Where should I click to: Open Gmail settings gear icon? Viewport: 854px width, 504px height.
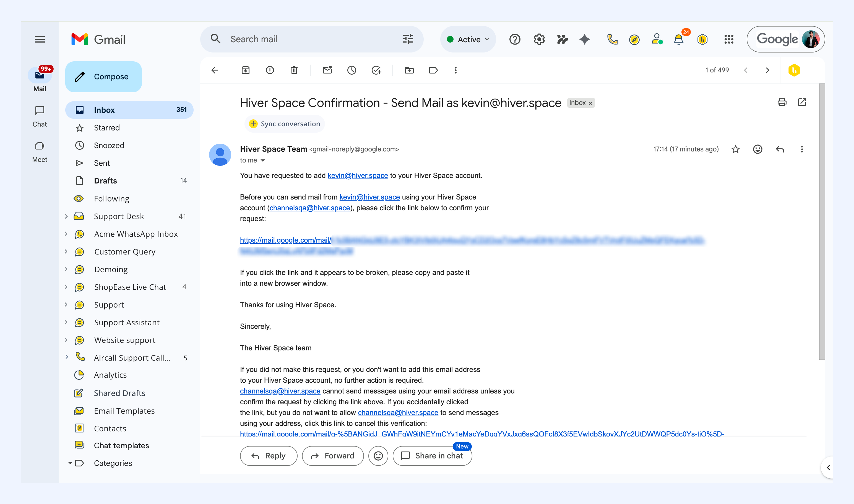click(x=539, y=40)
